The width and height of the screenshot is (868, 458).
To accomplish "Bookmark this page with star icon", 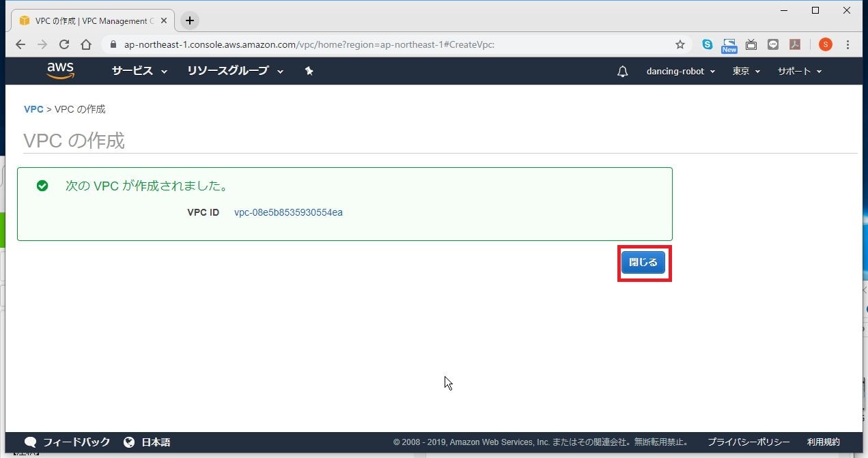I will (x=680, y=44).
